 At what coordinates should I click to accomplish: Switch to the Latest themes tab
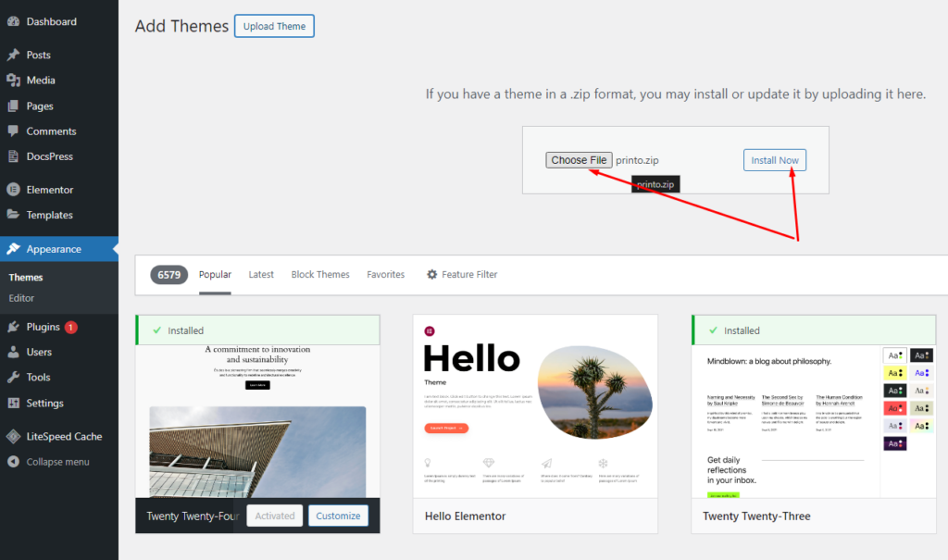(261, 275)
